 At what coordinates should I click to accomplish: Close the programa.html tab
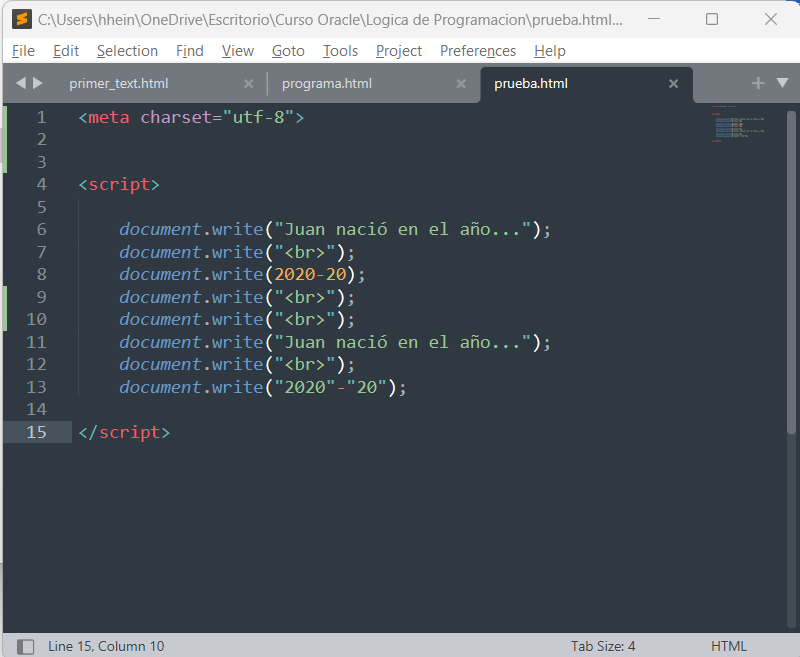pos(461,84)
